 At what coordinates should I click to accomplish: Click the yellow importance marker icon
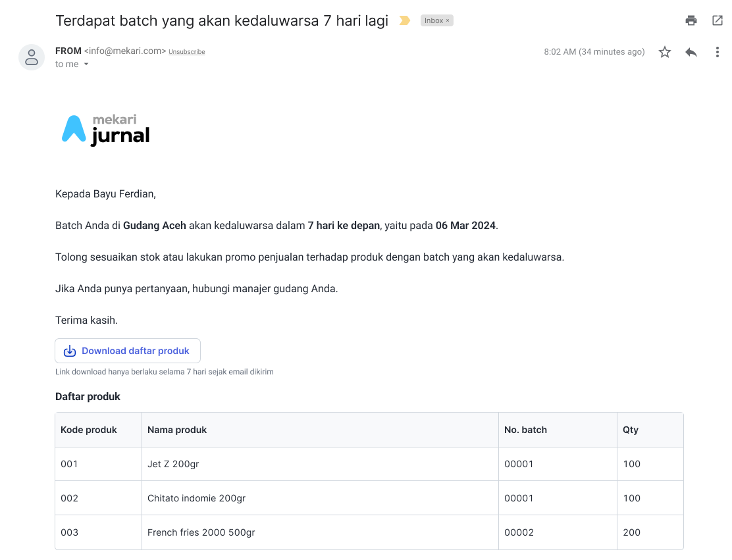pos(405,20)
